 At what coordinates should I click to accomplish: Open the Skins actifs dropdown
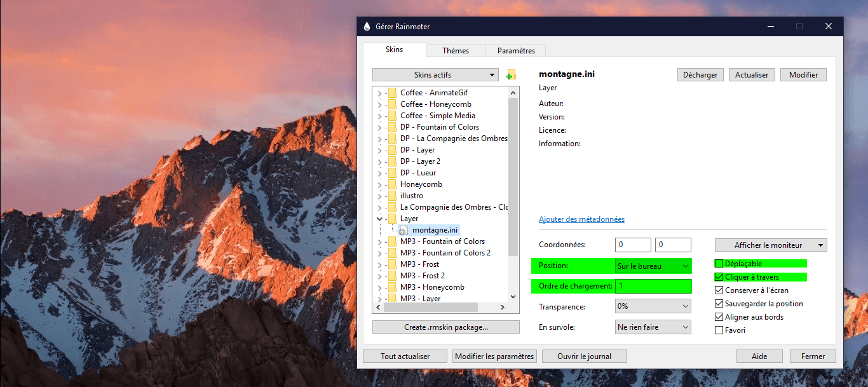435,75
